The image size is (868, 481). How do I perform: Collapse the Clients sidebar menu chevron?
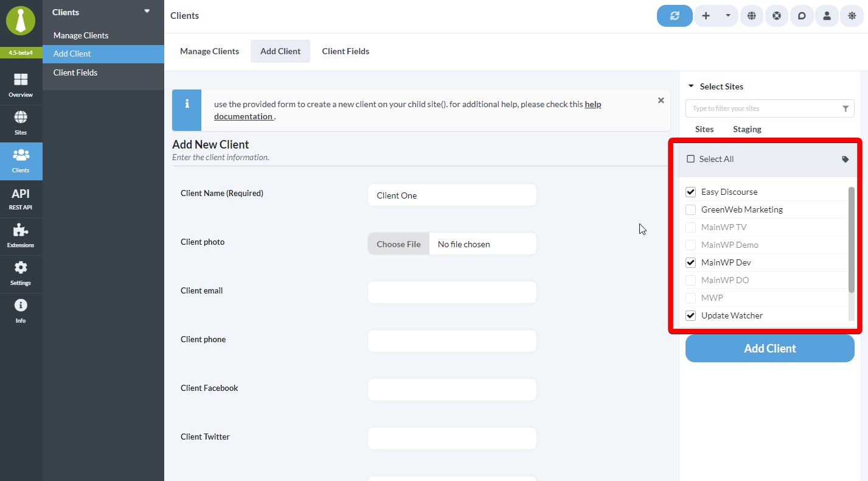pyautogui.click(x=146, y=12)
